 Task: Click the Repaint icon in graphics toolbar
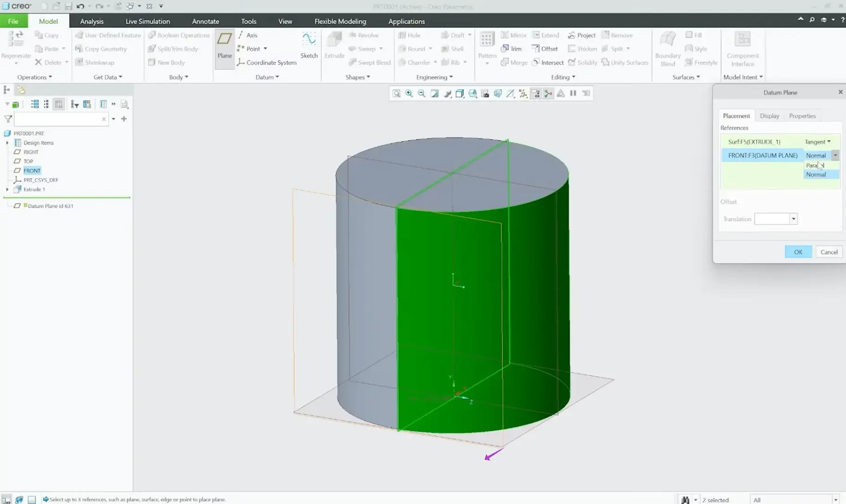tap(434, 93)
